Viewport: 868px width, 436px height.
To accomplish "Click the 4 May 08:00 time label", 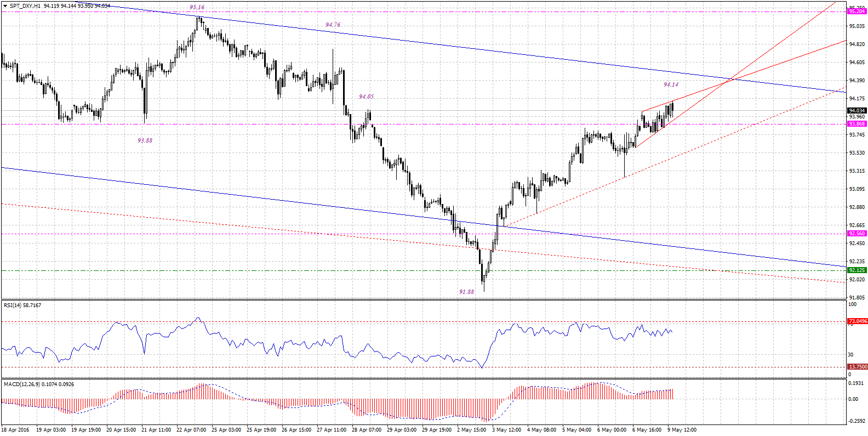I will tap(542, 430).
